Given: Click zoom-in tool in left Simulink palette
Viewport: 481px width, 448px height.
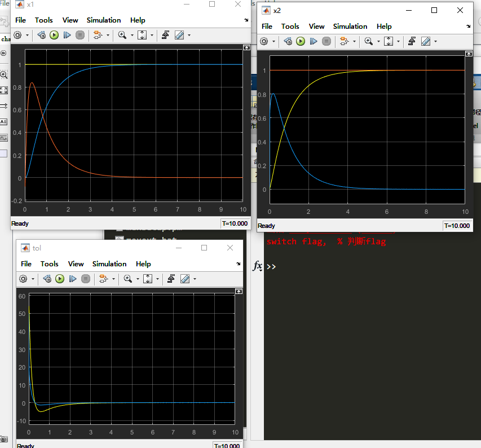Looking at the screenshot, I should pos(4,74).
